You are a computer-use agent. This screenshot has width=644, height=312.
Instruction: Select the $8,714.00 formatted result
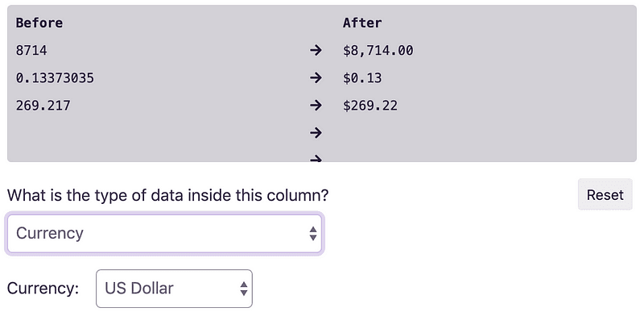click(378, 51)
